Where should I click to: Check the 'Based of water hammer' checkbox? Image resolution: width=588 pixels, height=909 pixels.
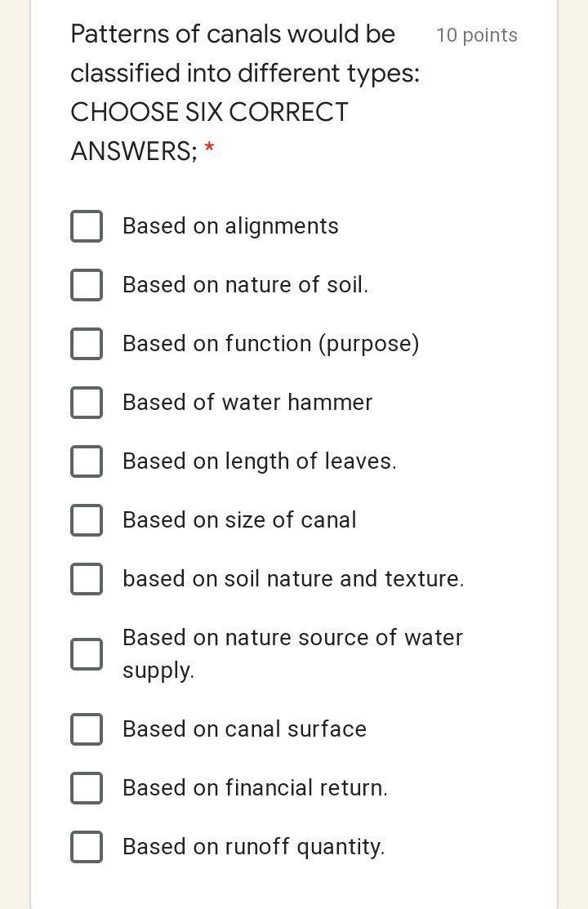point(87,403)
